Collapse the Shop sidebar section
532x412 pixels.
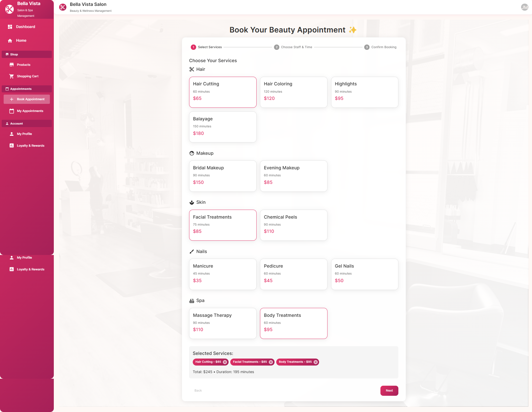click(27, 54)
